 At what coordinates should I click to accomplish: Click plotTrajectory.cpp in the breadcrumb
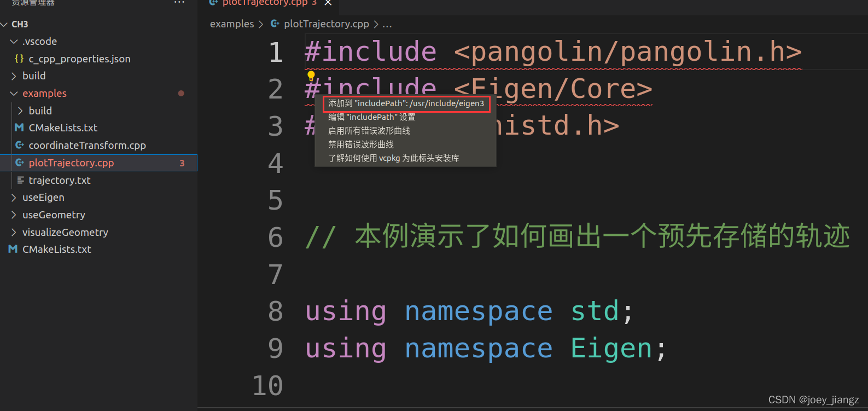(x=327, y=24)
